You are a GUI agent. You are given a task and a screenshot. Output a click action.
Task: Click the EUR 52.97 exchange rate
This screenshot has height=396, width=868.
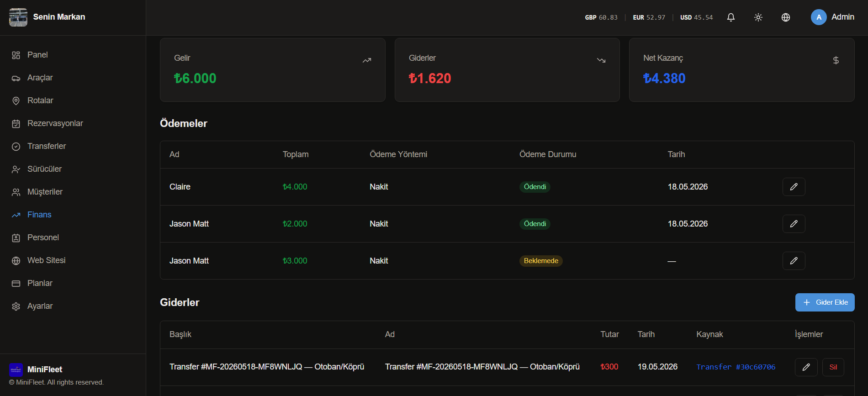[649, 17]
